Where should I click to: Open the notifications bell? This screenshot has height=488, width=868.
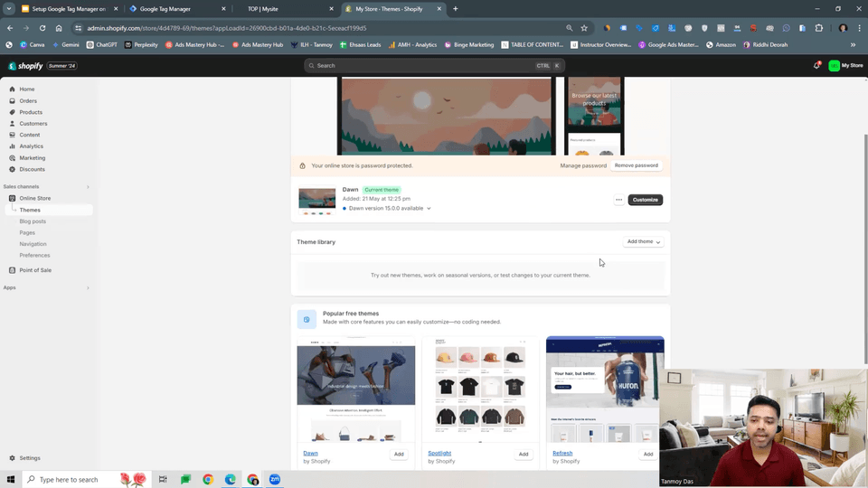[x=817, y=65]
